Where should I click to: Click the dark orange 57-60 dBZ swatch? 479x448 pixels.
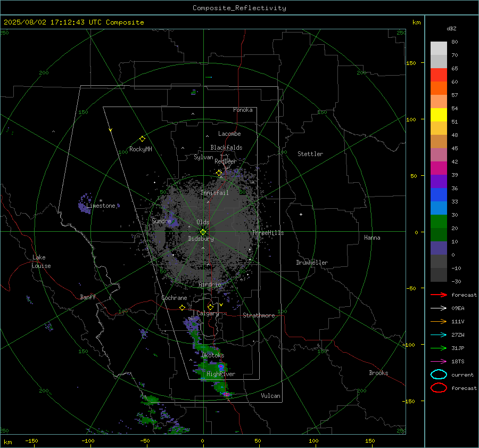pos(439,88)
